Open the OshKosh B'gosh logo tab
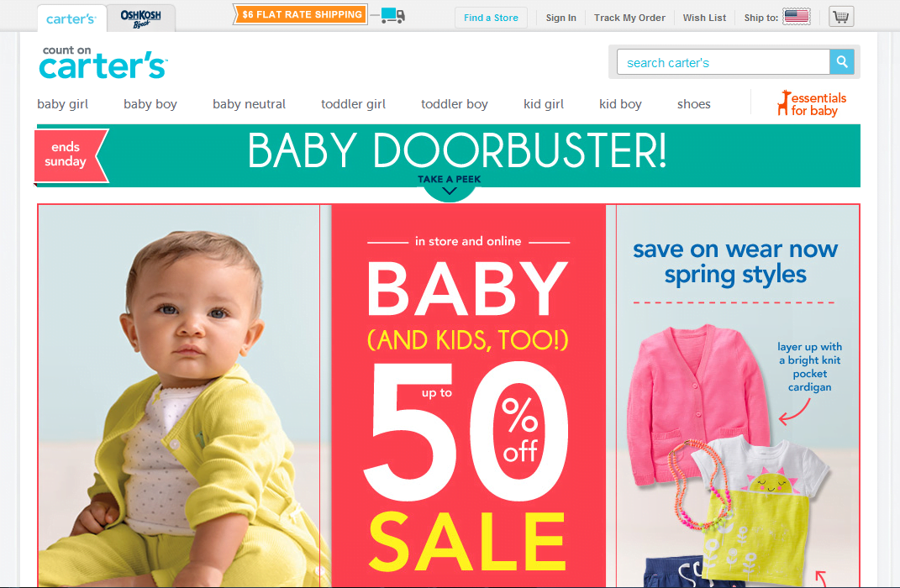Viewport: 900px width, 588px height. (x=140, y=18)
